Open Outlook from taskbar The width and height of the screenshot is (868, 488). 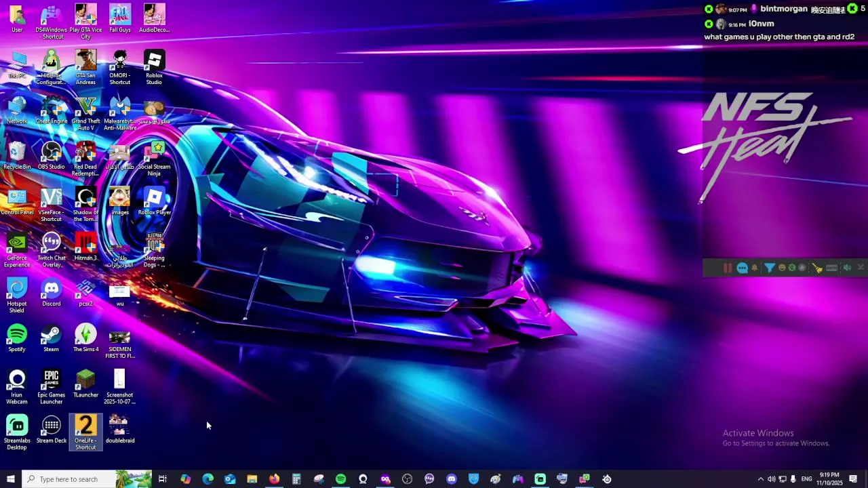point(230,479)
